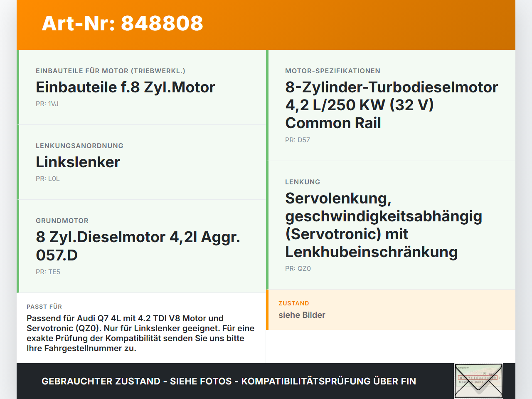Click the orange 'ZUSTAND' label
Viewport: 532px width, 399px height.
click(x=294, y=303)
